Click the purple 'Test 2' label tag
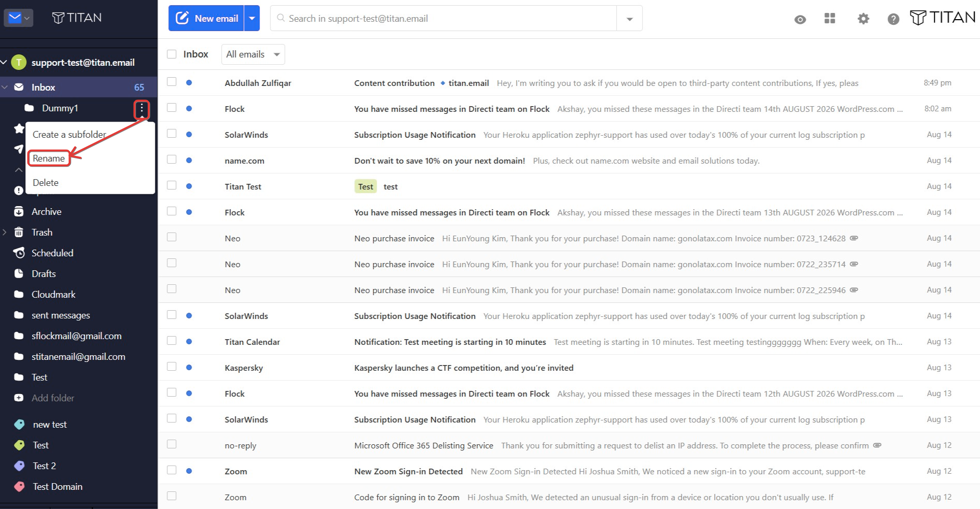This screenshot has width=980, height=509. point(19,466)
